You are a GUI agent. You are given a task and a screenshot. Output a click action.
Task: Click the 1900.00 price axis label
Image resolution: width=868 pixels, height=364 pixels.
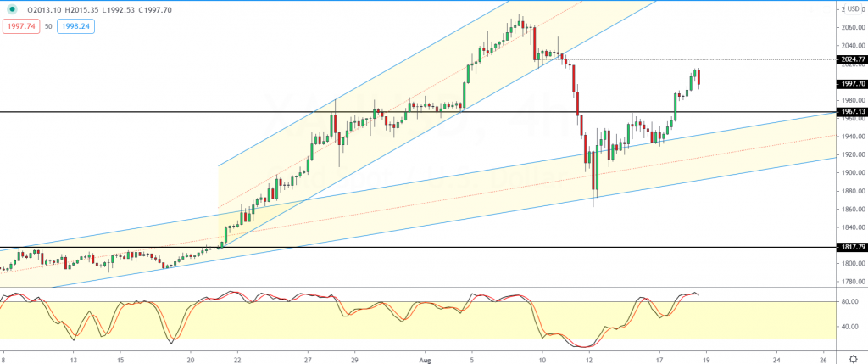tap(853, 173)
